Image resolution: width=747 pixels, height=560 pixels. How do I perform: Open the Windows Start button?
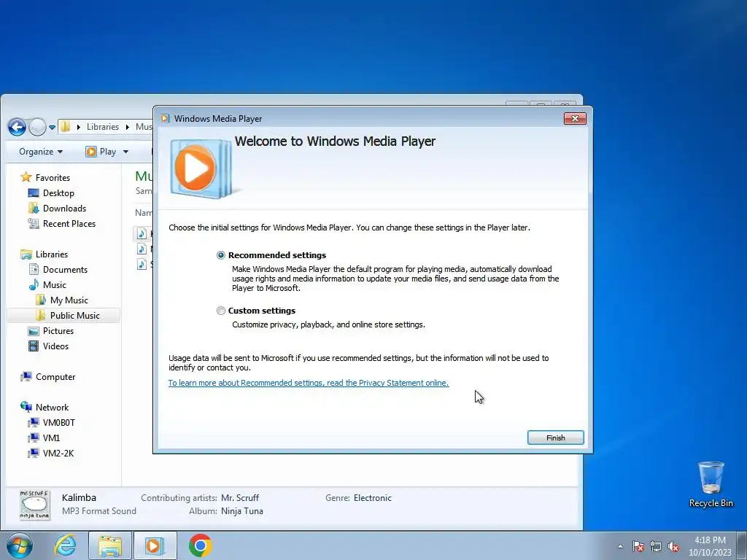20,545
